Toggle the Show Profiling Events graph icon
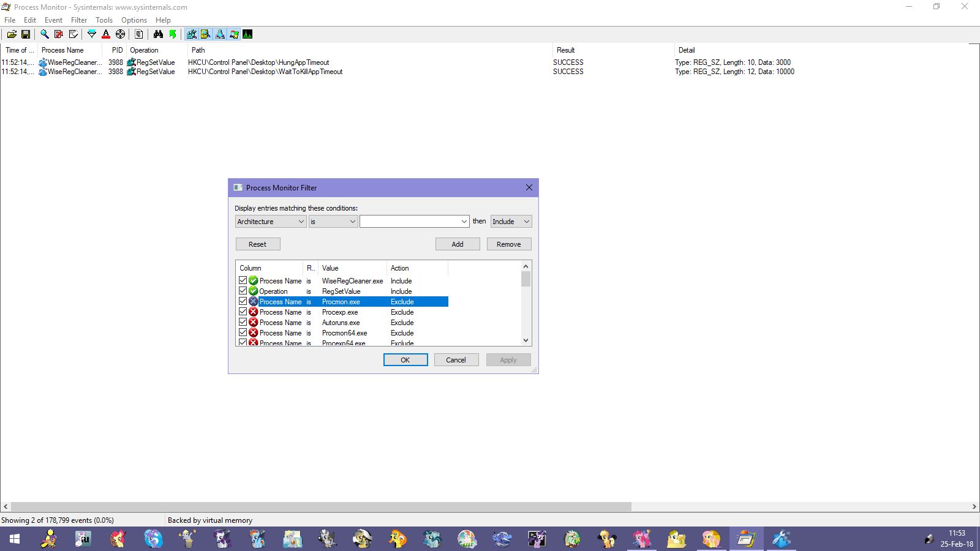 tap(248, 34)
